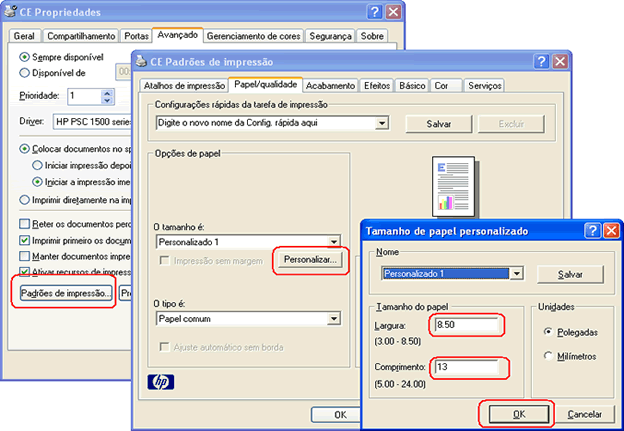Switch to Compartilhamento tab
The width and height of the screenshot is (624, 431).
pos(81,36)
